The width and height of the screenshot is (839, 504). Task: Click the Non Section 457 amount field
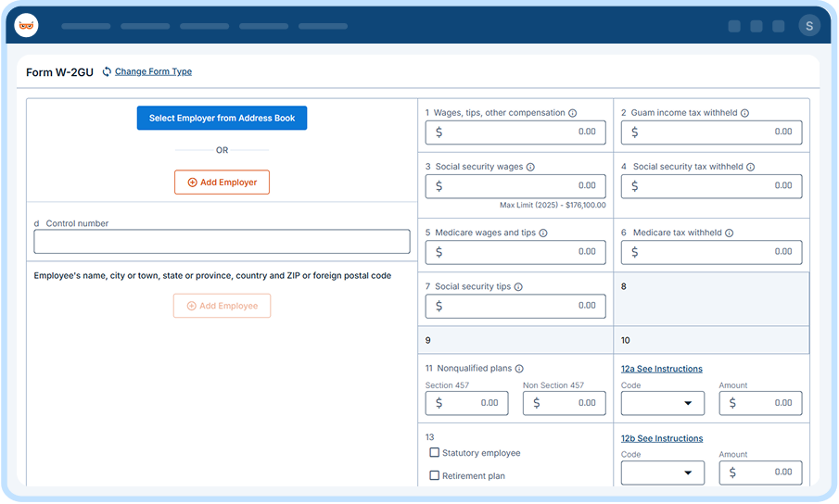point(565,404)
